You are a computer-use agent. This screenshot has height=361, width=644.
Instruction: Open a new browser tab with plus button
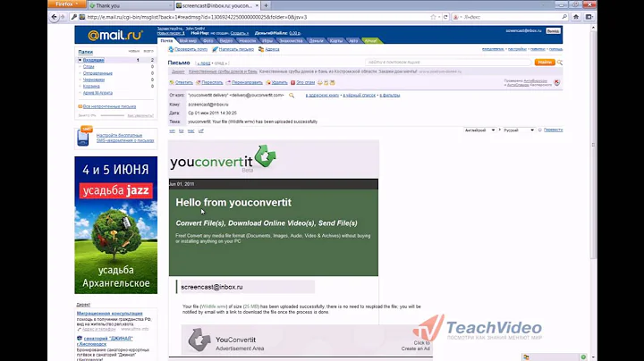point(267,5)
